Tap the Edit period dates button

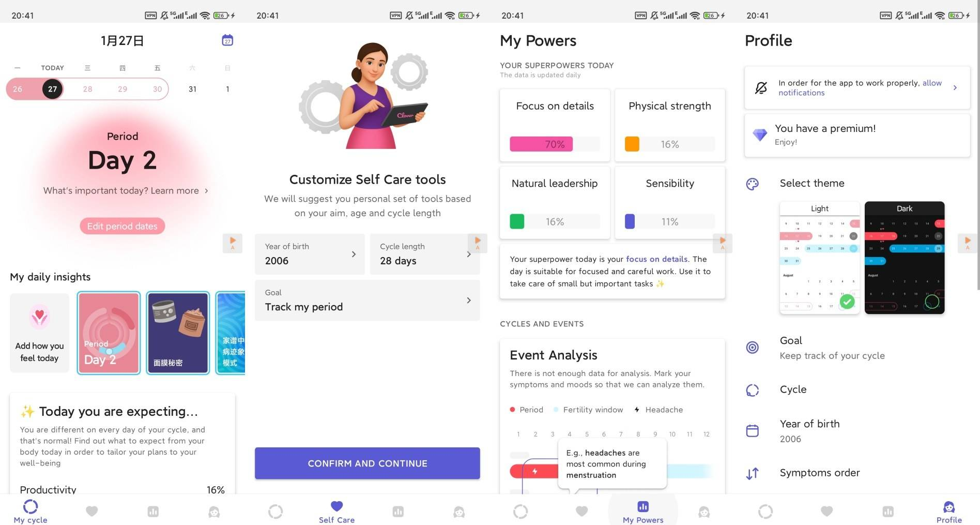click(x=122, y=226)
